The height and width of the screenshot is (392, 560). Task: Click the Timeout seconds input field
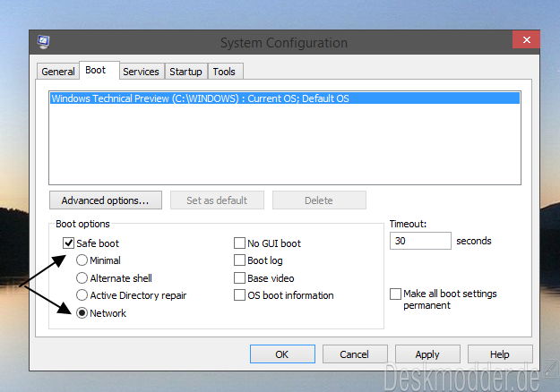pyautogui.click(x=420, y=241)
